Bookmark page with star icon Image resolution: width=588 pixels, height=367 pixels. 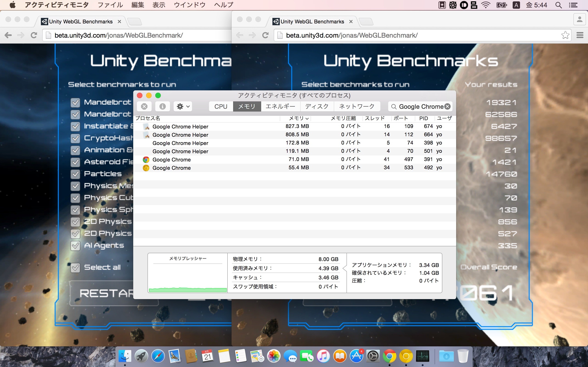[x=565, y=35]
